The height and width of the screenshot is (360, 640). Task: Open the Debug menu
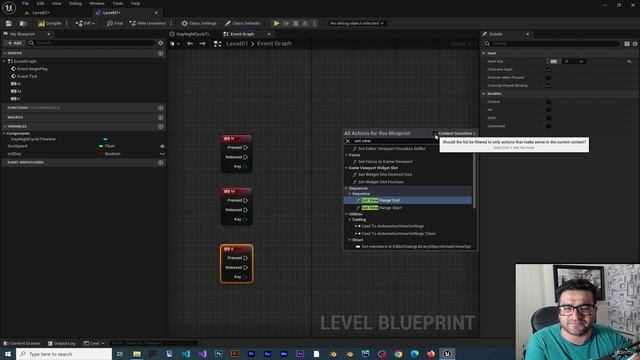[x=76, y=3]
